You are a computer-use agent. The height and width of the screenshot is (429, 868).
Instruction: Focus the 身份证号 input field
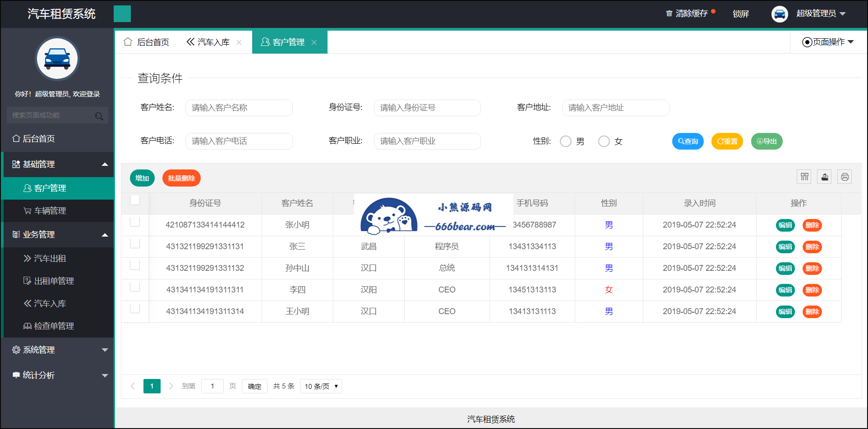[x=427, y=108]
